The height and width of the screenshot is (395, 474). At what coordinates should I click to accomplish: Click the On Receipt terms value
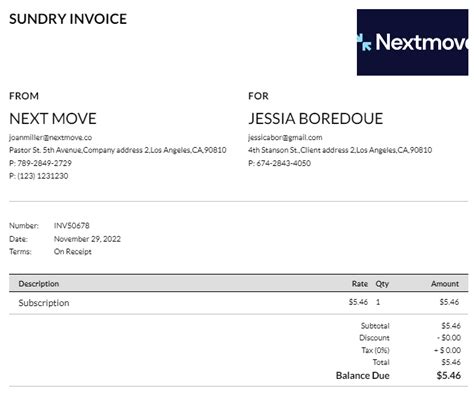pyautogui.click(x=73, y=252)
